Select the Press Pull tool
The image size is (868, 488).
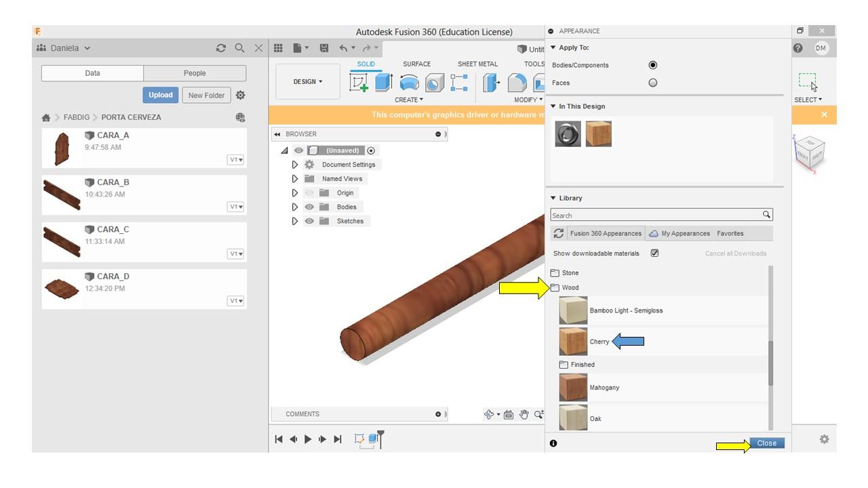(491, 83)
